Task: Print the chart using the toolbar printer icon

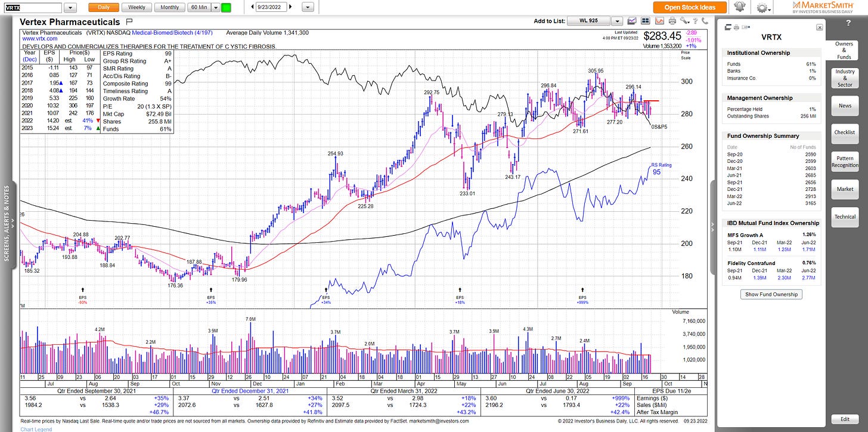Action: pyautogui.click(x=672, y=21)
